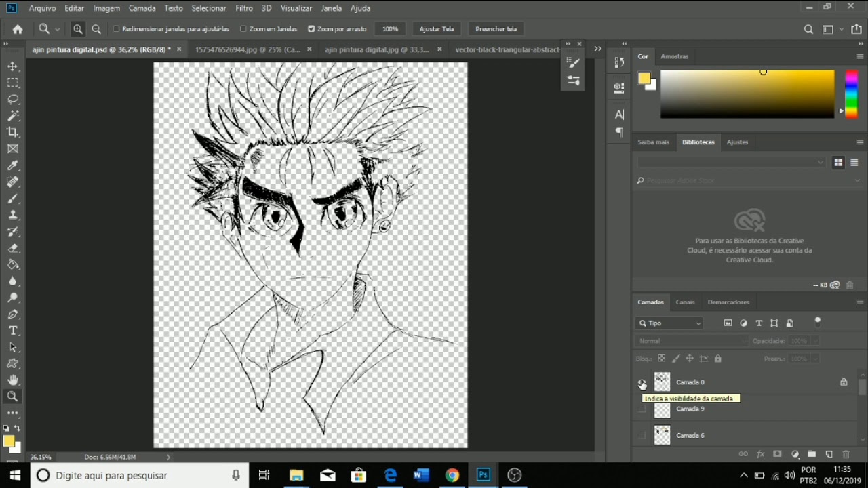
Task: Select the Eyedropper tool
Action: [x=13, y=165]
